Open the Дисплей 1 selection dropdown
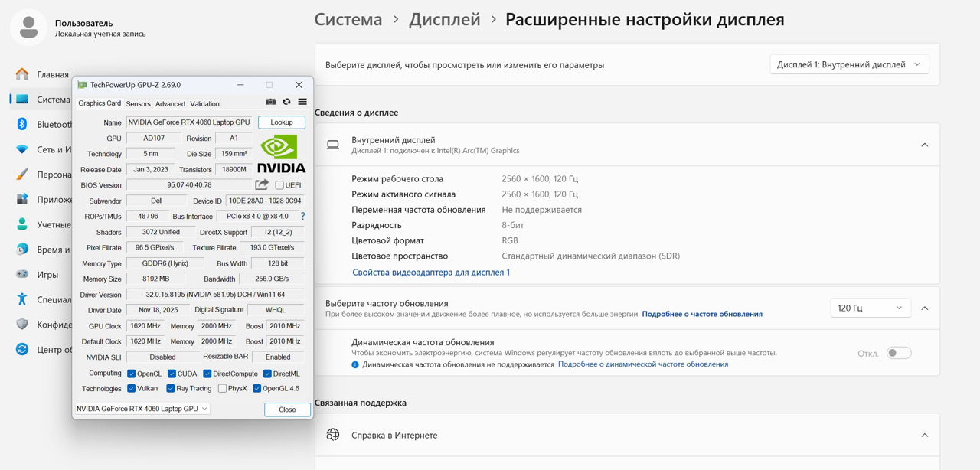This screenshot has height=470, width=980. pyautogui.click(x=848, y=65)
